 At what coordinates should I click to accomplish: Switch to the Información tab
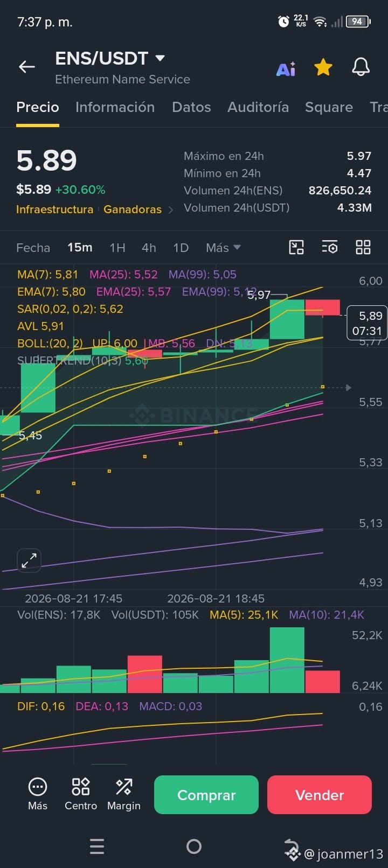[115, 107]
